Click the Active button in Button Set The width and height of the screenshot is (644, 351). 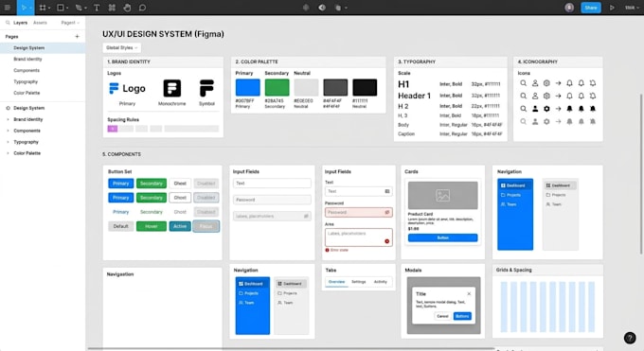click(180, 226)
